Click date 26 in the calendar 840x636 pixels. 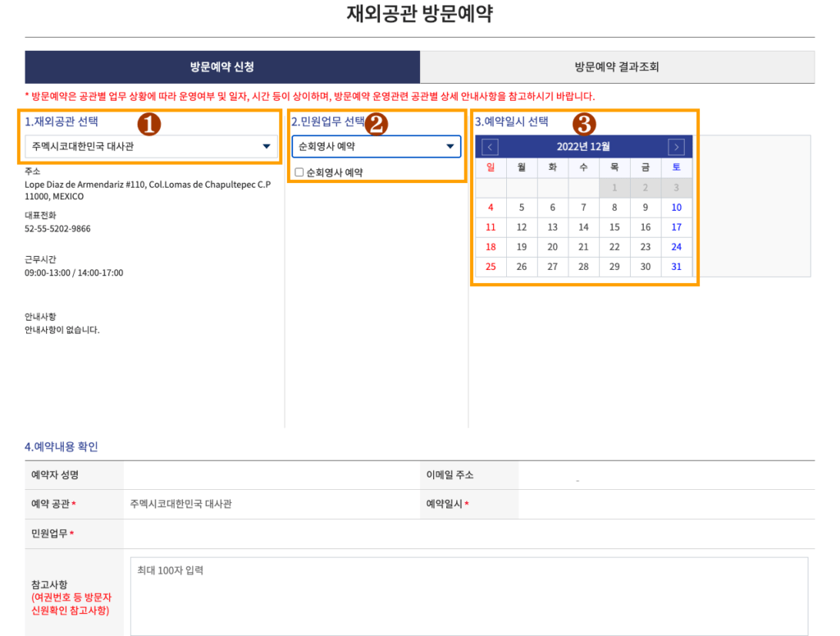coord(521,267)
